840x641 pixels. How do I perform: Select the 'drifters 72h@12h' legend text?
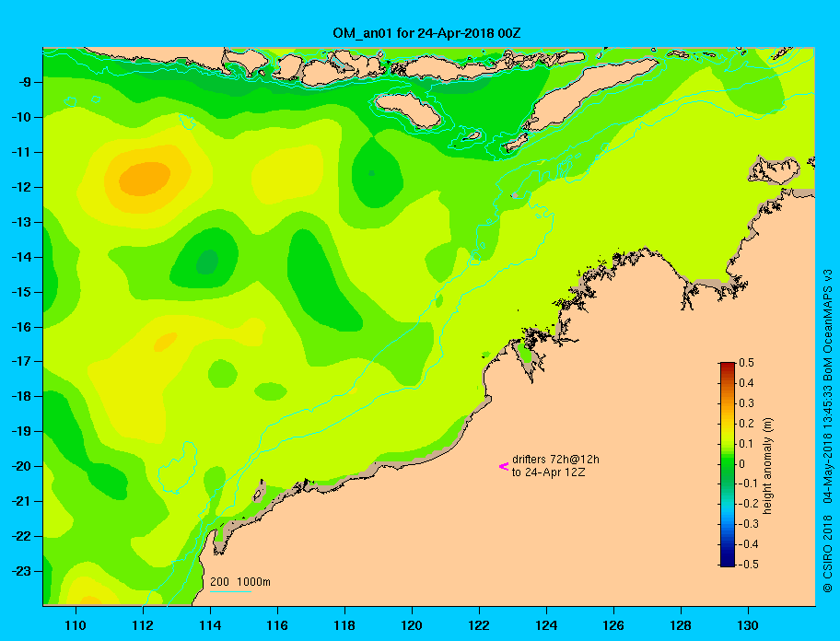(555, 460)
